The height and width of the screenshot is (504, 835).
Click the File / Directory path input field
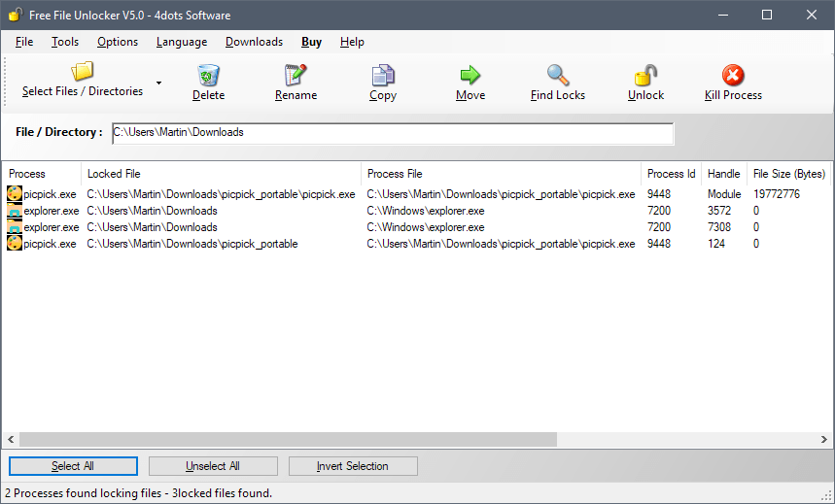393,133
